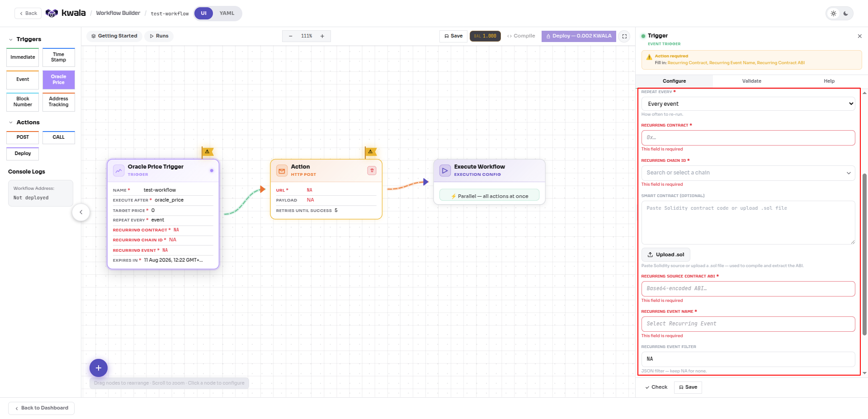Click Save button below Trigger panel
Image resolution: width=868 pixels, height=419 pixels.
pyautogui.click(x=688, y=387)
